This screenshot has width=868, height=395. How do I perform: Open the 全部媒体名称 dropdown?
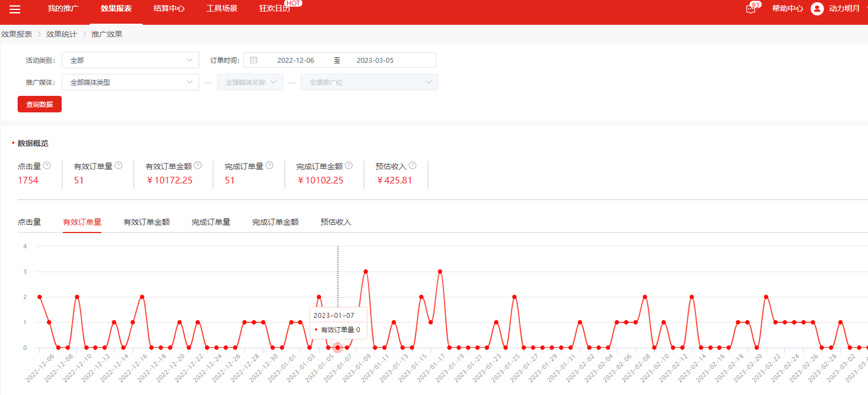[250, 82]
